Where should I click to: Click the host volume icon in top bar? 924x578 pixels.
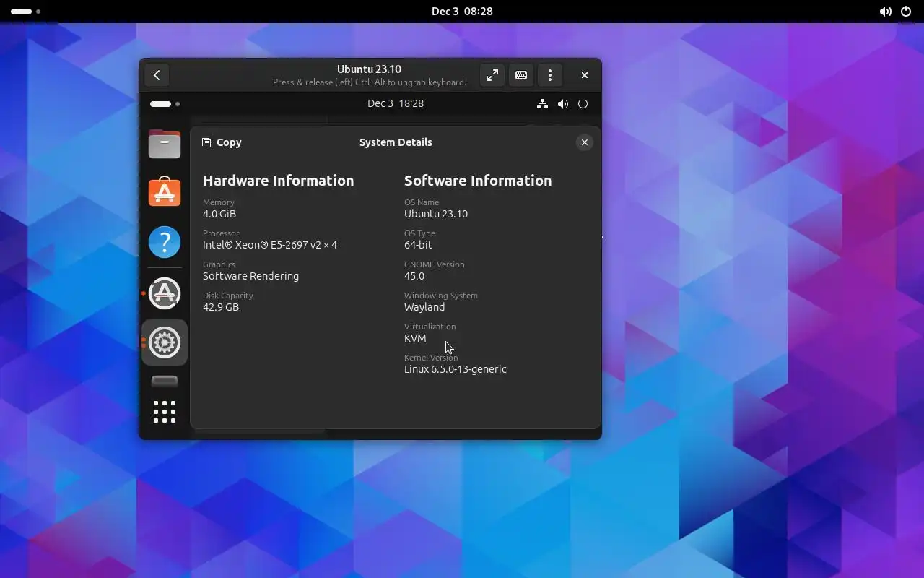(x=885, y=12)
